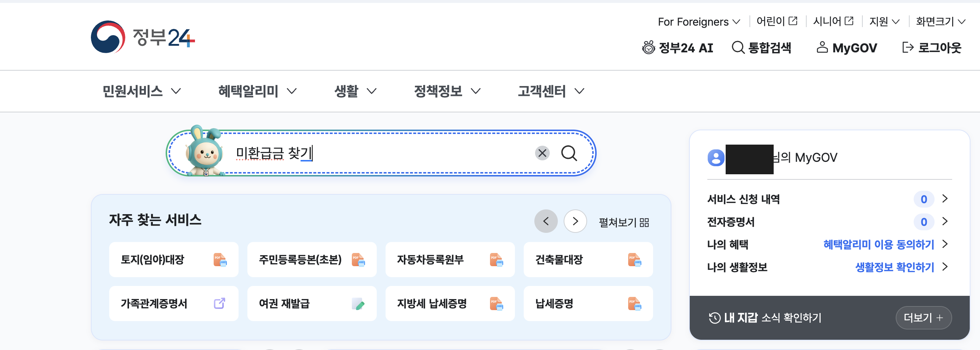Click the magnifier search icon in search bar
Screen dimensions: 980x350
click(569, 153)
